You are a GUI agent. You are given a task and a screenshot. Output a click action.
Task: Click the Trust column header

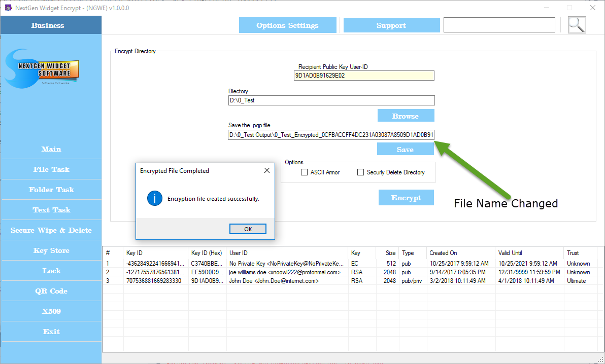(580, 253)
